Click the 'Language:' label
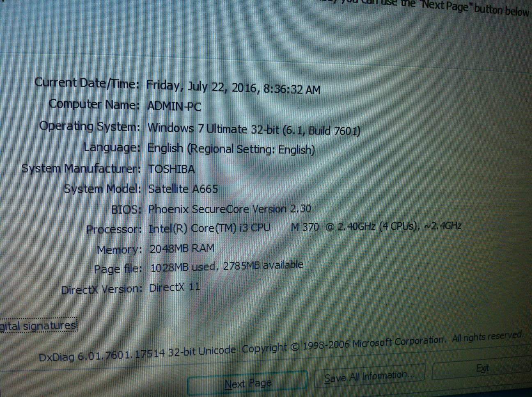The height and width of the screenshot is (397, 532). pyautogui.click(x=112, y=148)
